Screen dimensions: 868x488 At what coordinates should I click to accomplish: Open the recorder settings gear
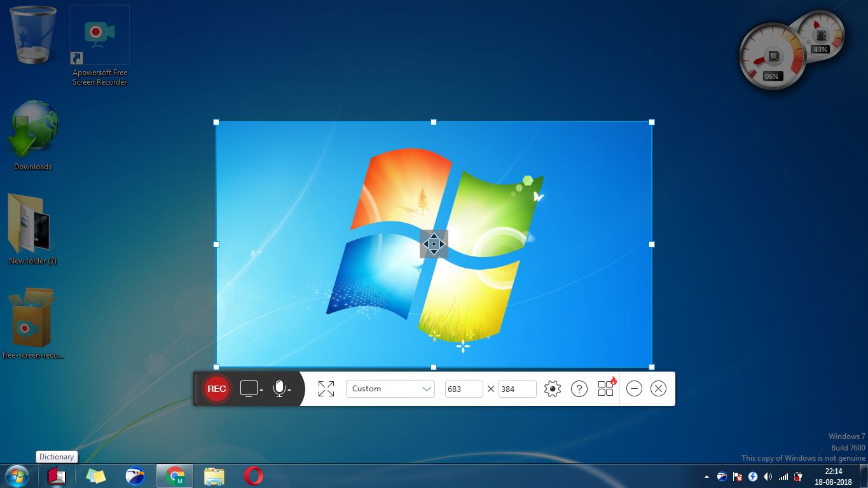[x=552, y=388]
